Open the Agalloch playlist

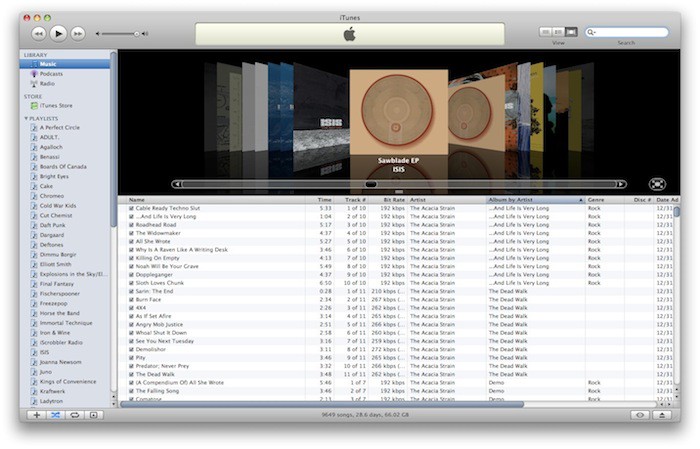pos(51,147)
